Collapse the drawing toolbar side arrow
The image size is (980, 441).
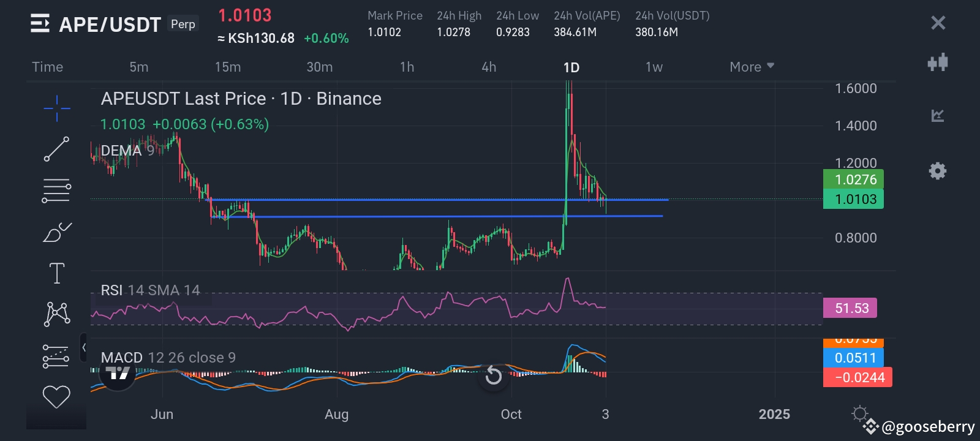pyautogui.click(x=84, y=348)
